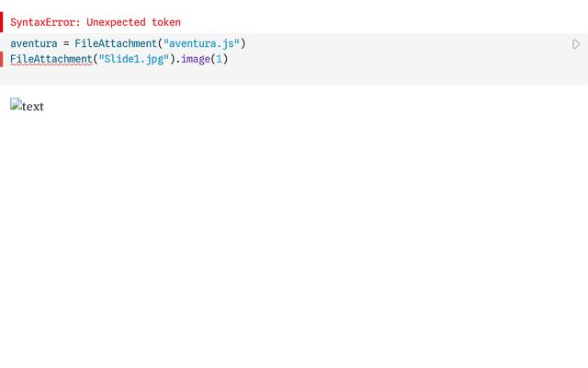The width and height of the screenshot is (588, 368).
Task: Click the number 1 inside image()
Action: coord(218,60)
